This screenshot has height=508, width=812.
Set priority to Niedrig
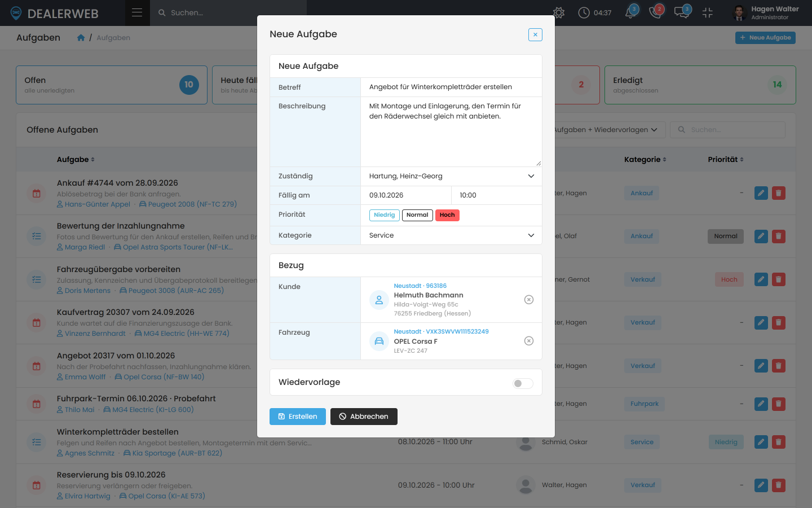point(385,215)
